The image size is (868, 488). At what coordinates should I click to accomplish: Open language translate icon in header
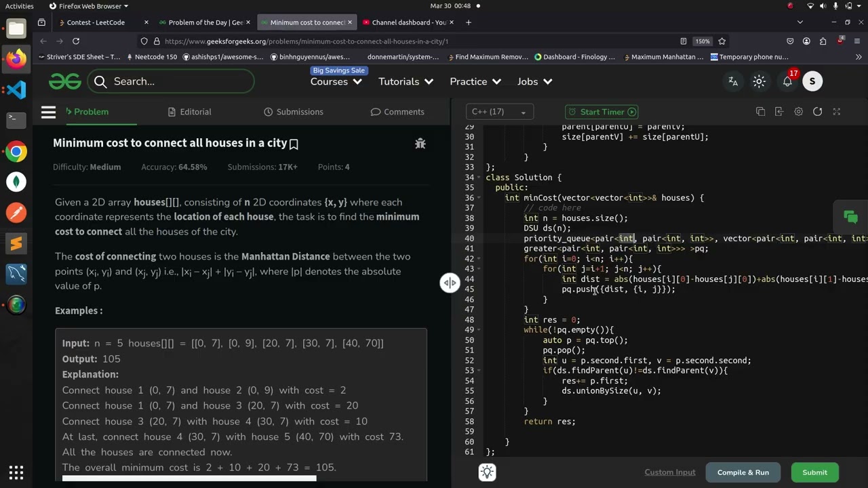pyautogui.click(x=733, y=81)
